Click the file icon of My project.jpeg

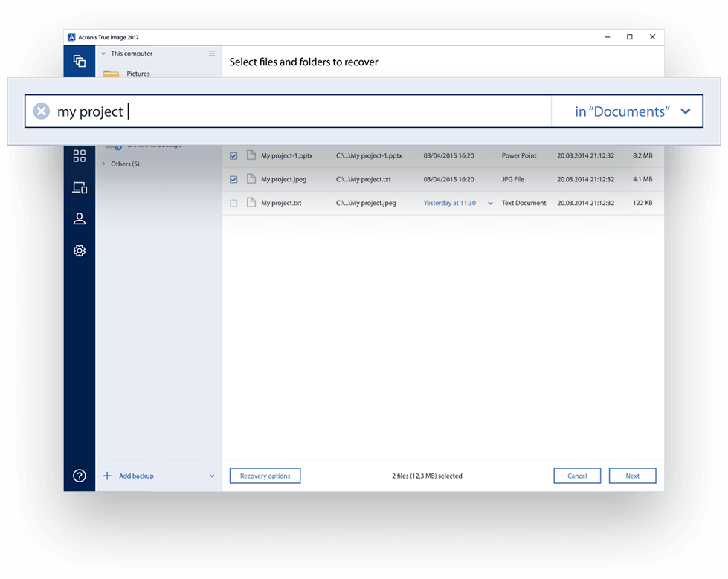click(x=251, y=178)
